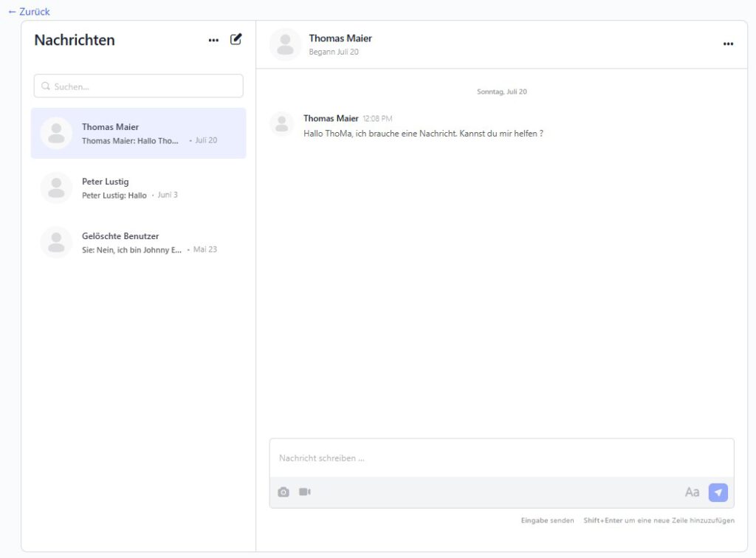Click the Thomas Maier name in chat header

(340, 38)
